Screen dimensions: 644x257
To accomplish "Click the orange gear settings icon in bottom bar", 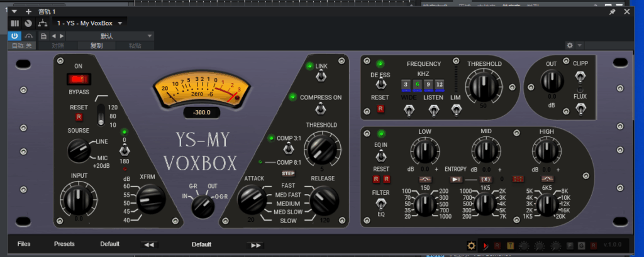I will [x=471, y=246].
